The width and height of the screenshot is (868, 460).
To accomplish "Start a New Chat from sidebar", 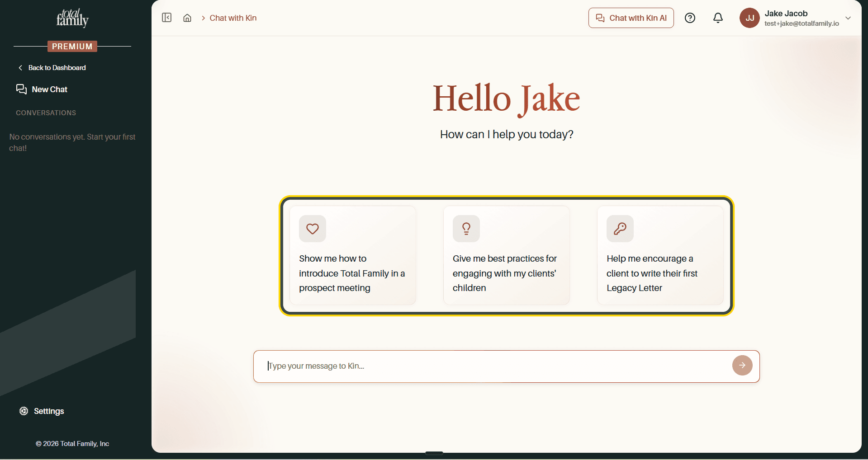I will pos(42,89).
